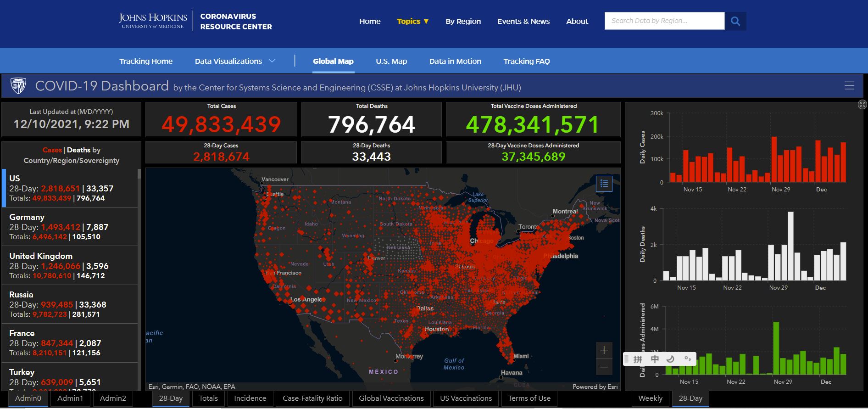868x409 pixels.
Task: Zoom in on the map
Action: click(x=604, y=350)
